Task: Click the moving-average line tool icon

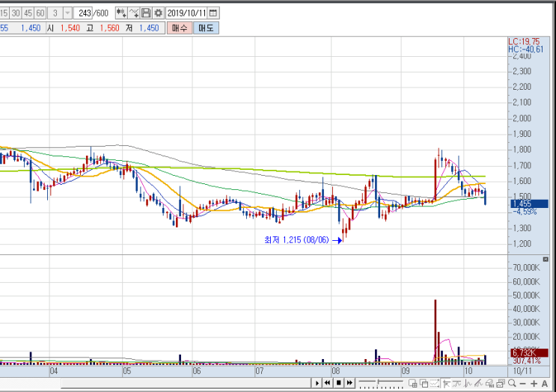Action: [456, 383]
